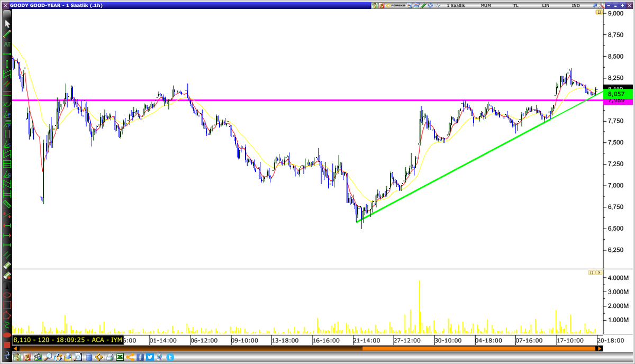This screenshot has height=364, width=635.
Task: Expand the volume panel options button
Action: [x=592, y=272]
